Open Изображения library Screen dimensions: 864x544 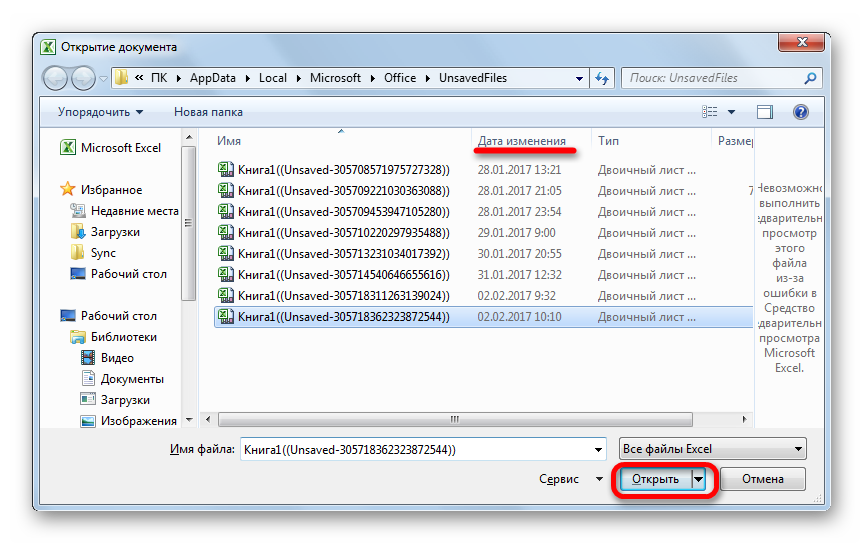tap(129, 421)
